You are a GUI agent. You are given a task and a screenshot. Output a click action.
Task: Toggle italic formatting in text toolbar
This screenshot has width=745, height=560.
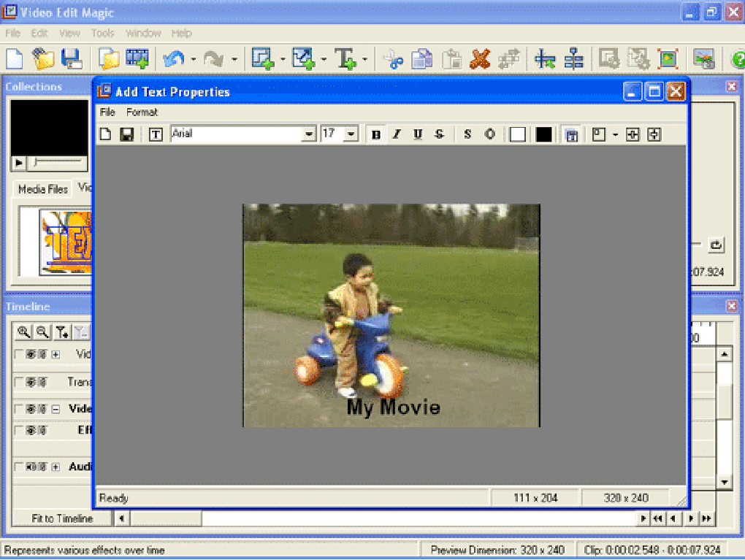point(397,134)
